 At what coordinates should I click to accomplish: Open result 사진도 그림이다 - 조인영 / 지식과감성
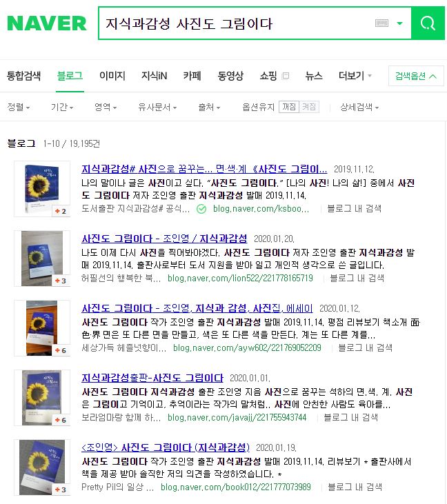point(164,239)
